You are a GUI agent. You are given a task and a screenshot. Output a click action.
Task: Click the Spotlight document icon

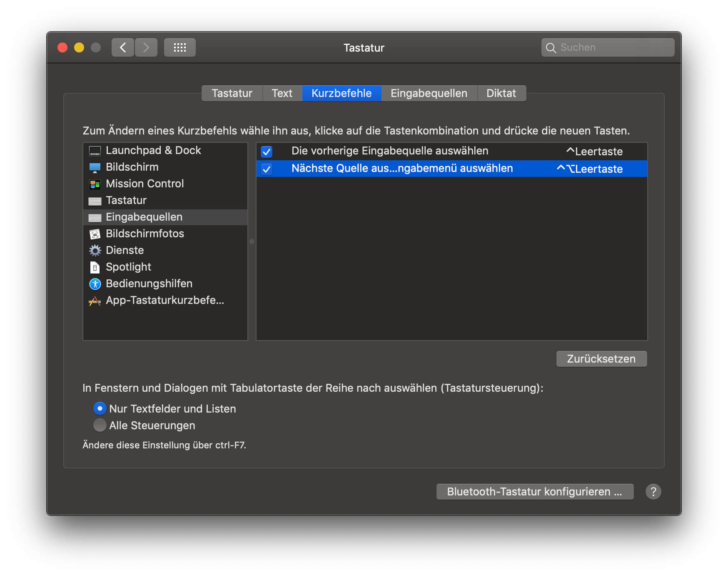(95, 267)
